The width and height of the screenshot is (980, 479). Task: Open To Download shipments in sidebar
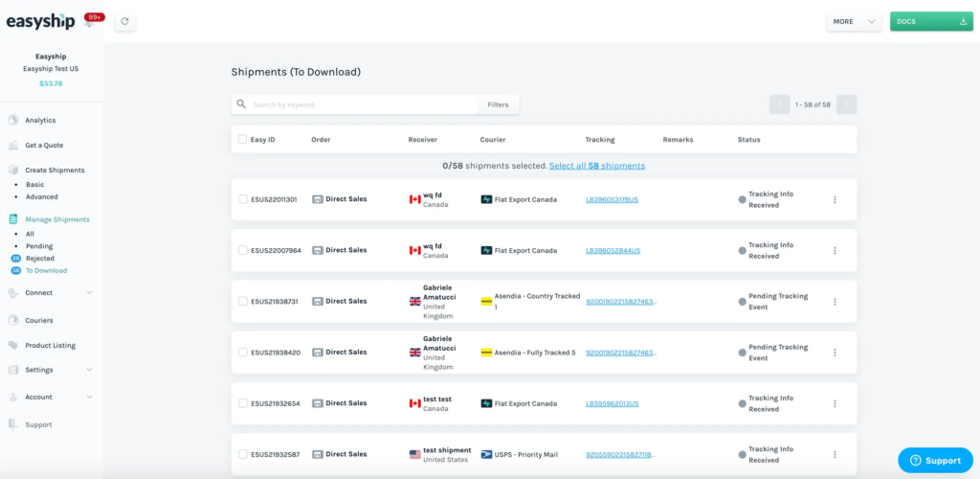[46, 271]
